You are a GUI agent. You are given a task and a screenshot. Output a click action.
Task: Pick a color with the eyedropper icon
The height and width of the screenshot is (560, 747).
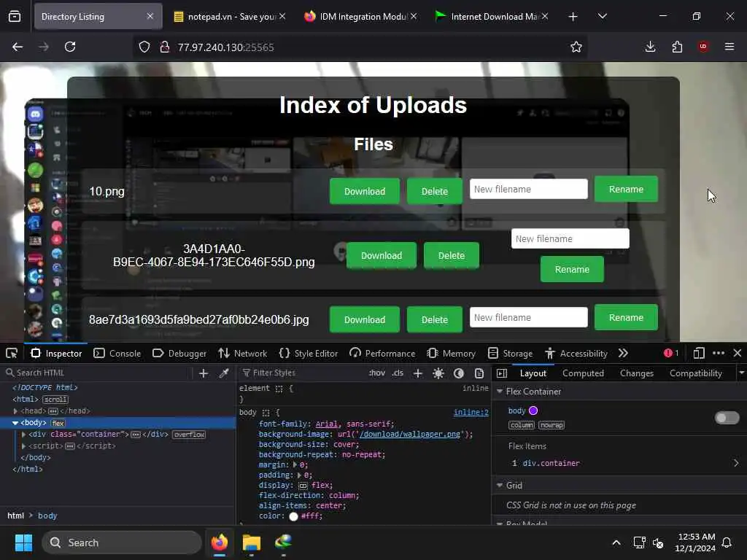(224, 373)
